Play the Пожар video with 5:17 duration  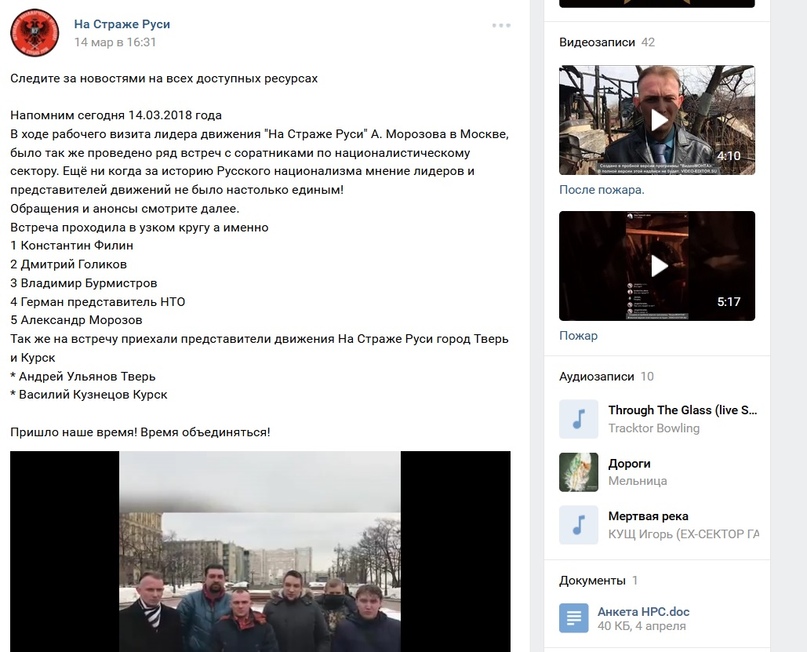(657, 266)
